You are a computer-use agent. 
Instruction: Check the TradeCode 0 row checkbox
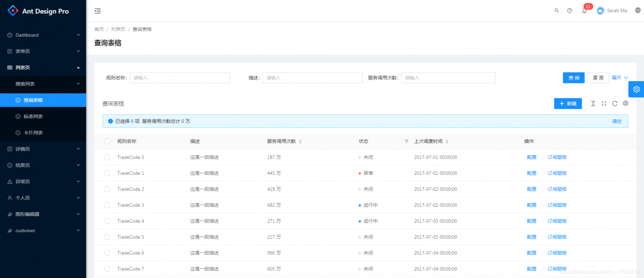107,157
